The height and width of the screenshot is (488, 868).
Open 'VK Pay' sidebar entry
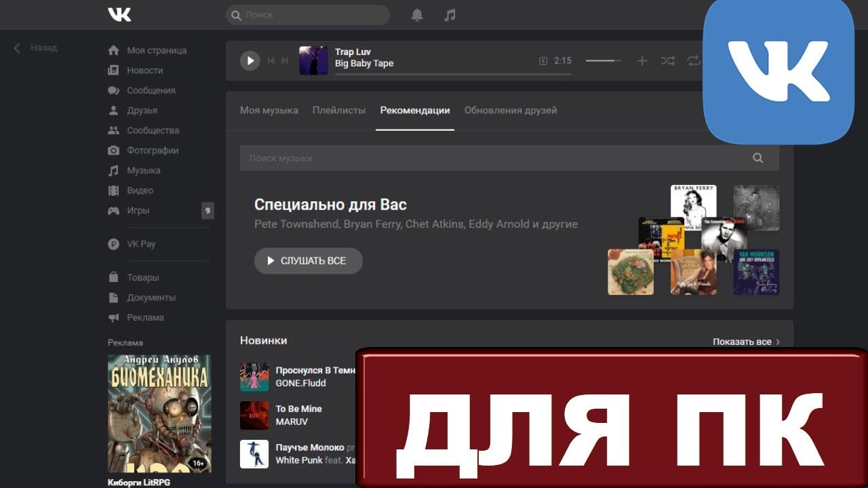(x=141, y=244)
